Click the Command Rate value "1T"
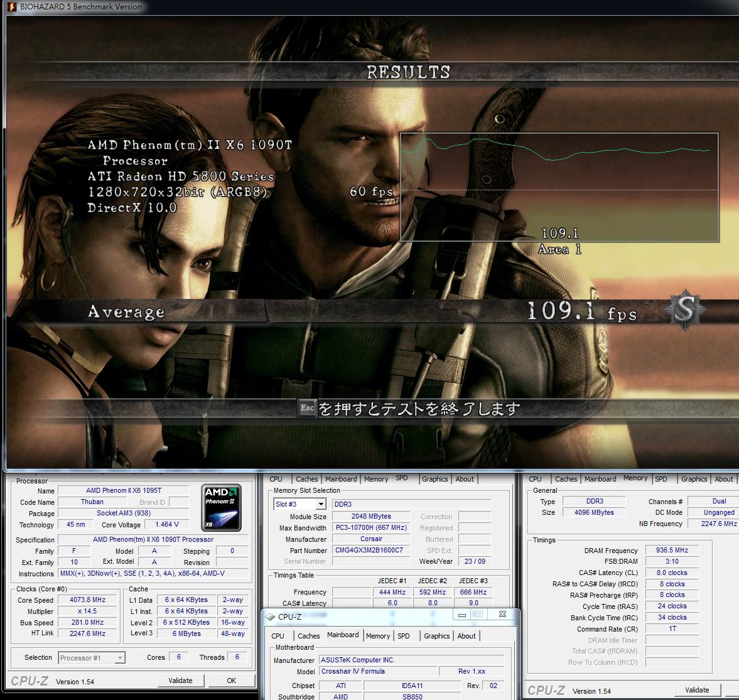The image size is (739, 700). (672, 629)
